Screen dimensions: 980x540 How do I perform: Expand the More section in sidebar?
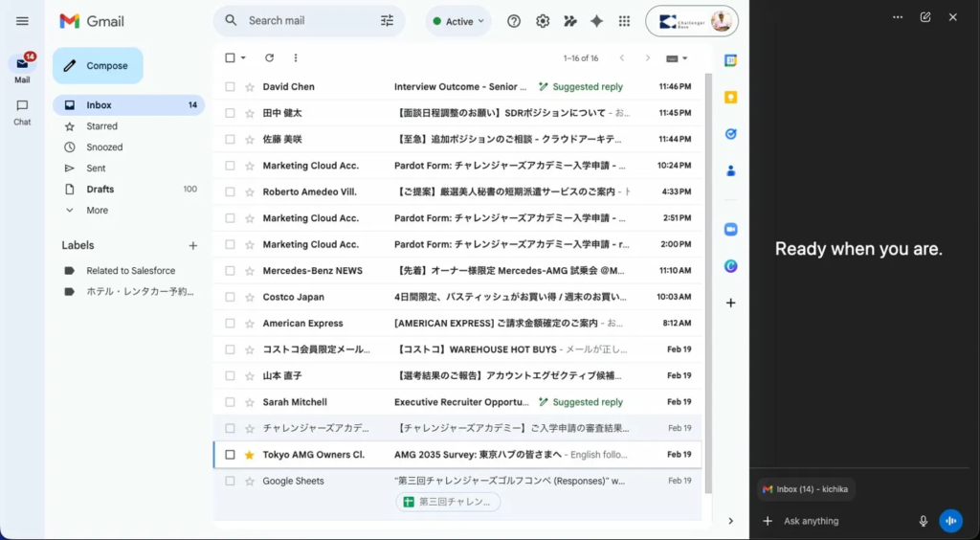coord(97,211)
